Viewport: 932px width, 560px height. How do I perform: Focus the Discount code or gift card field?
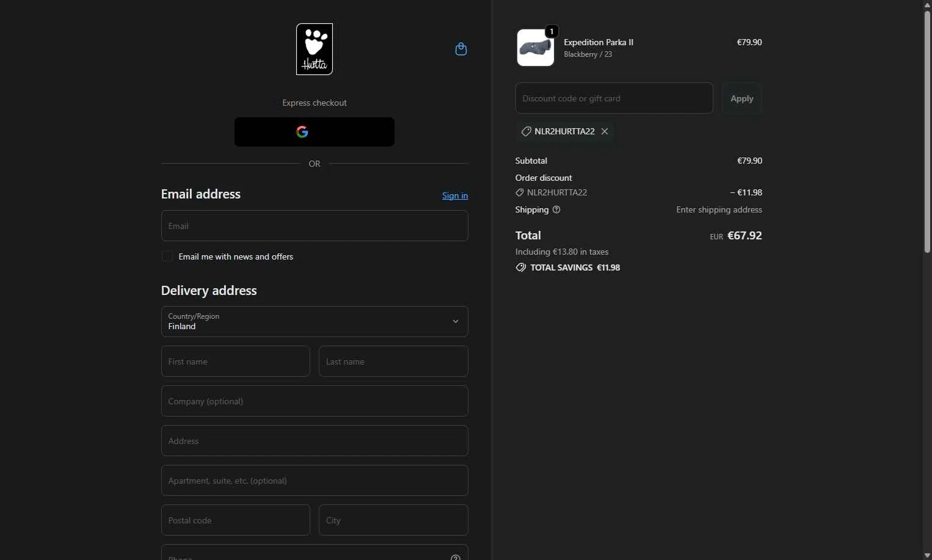click(x=614, y=98)
